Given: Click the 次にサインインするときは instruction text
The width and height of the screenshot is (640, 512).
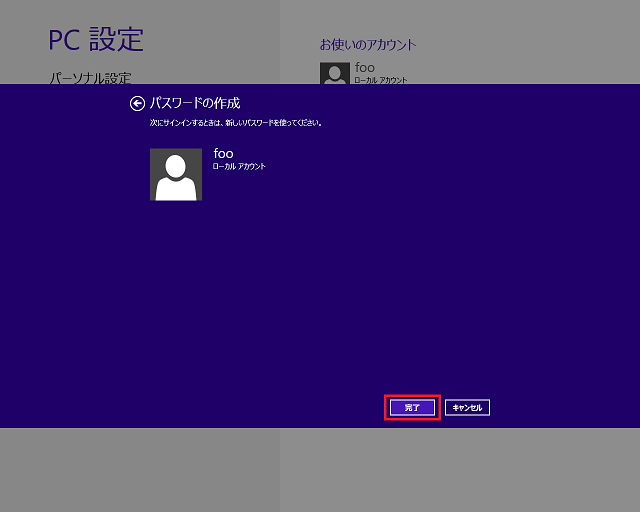Looking at the screenshot, I should tap(236, 122).
